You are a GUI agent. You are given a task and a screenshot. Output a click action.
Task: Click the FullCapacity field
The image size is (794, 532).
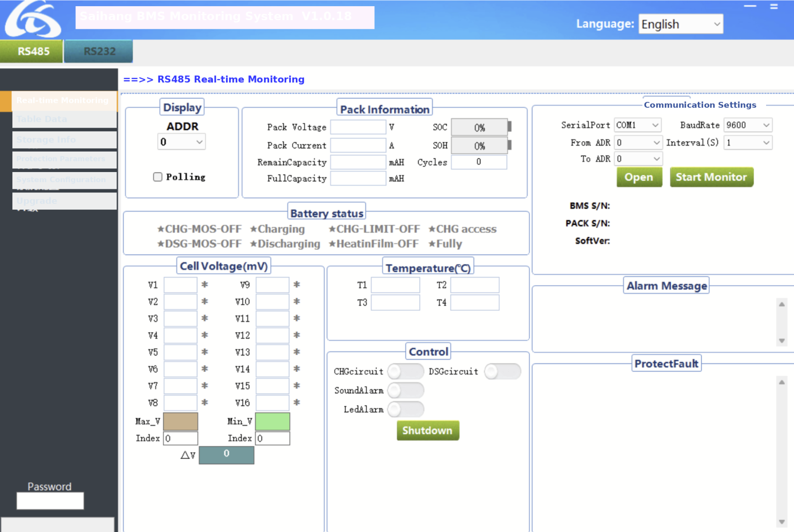coord(358,178)
